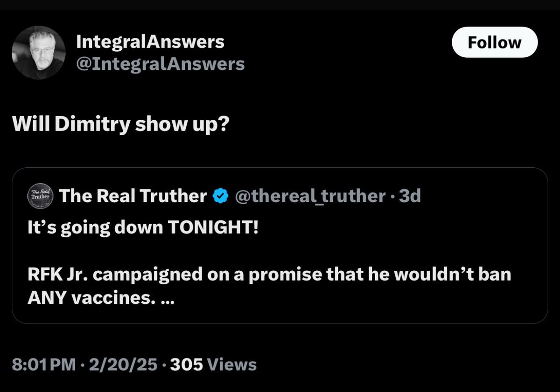Click the @thereal_truther handle

coord(310,196)
